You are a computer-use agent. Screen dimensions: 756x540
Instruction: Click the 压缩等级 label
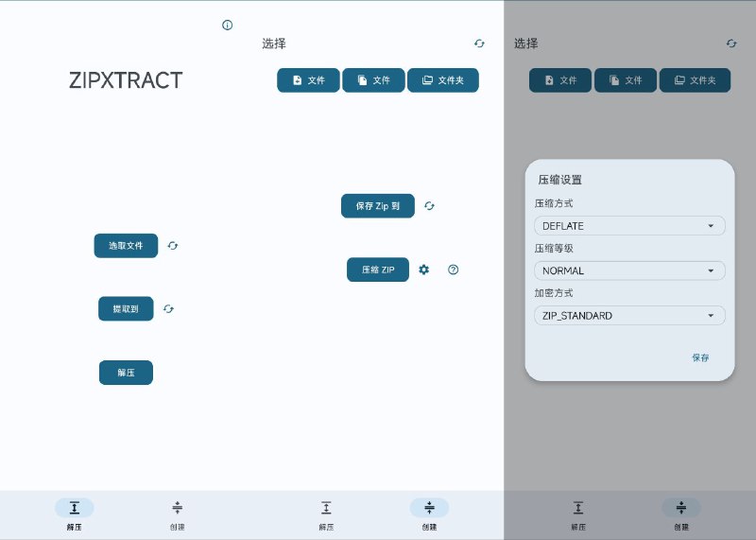(x=554, y=249)
